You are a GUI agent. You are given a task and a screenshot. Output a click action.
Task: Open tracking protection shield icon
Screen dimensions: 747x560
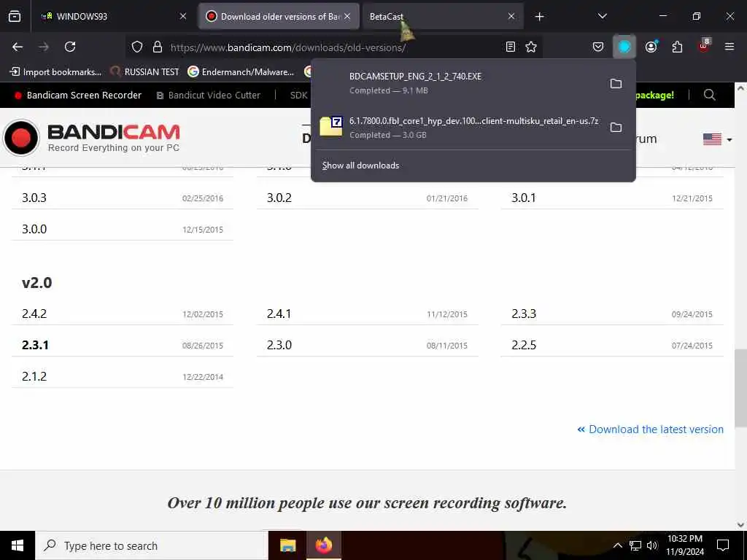(x=137, y=47)
